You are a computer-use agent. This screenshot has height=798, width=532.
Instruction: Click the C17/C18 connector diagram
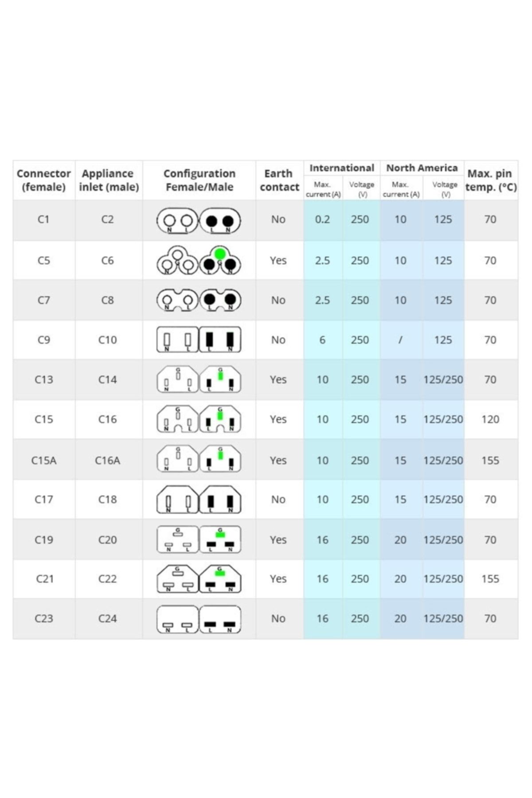pos(199,500)
